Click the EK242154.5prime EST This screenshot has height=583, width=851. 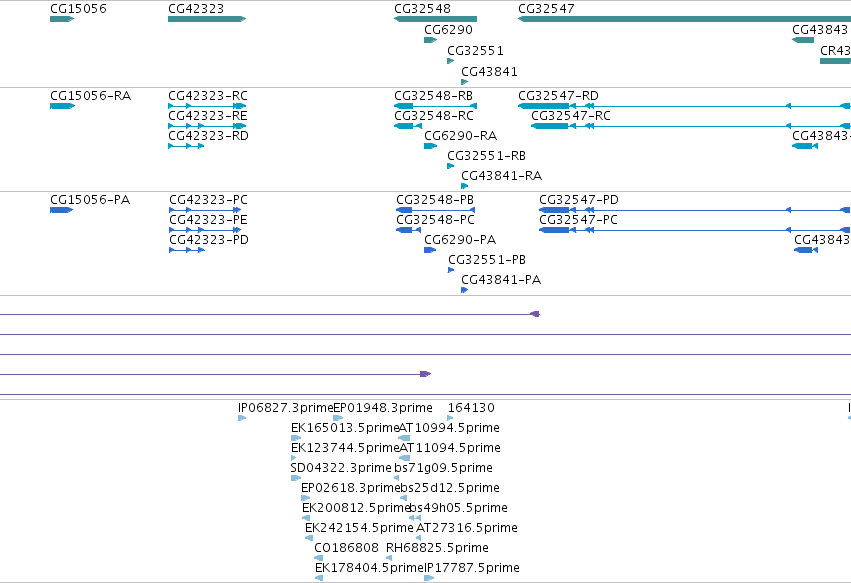coord(309,538)
